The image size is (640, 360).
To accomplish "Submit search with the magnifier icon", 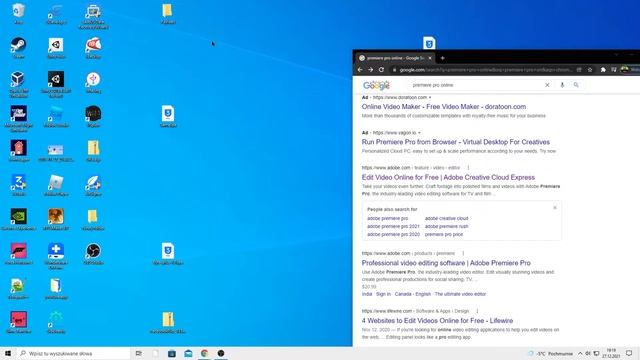I will pyautogui.click(x=576, y=85).
